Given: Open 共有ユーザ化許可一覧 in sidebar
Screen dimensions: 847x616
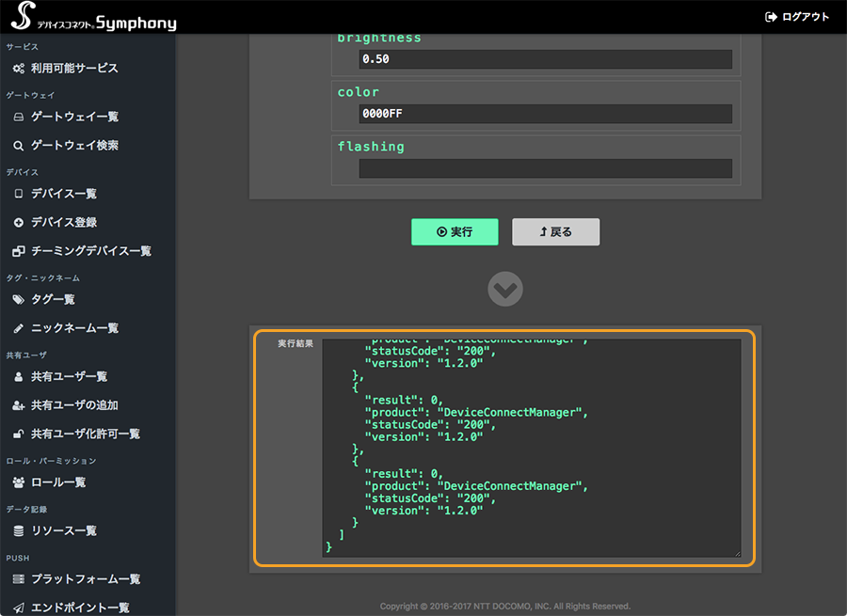Looking at the screenshot, I should coord(86,434).
